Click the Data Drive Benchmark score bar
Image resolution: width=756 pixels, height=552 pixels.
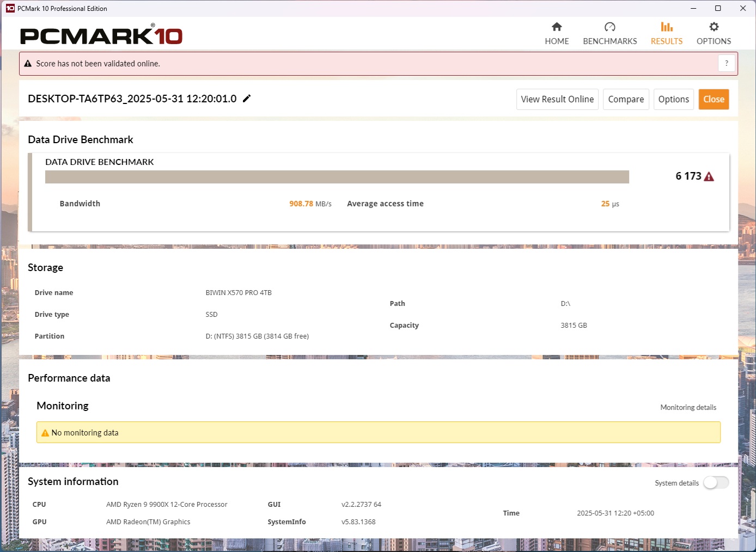pos(337,177)
